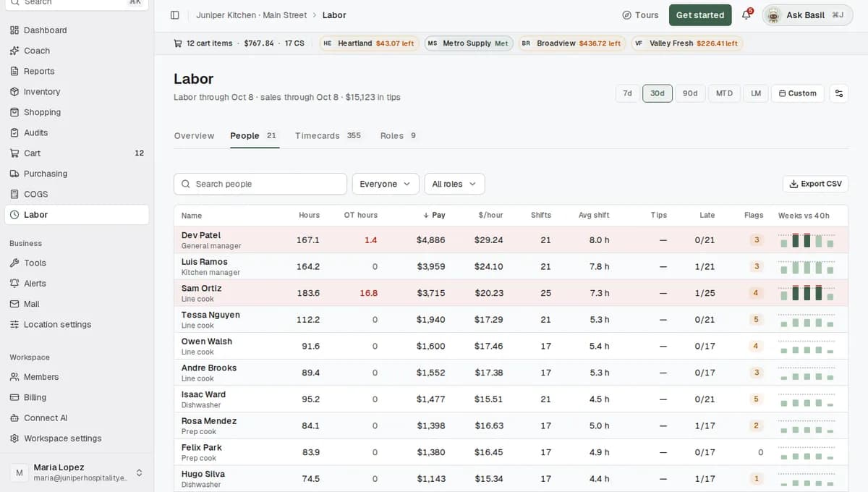Click Dev Patel weeks vs 40h chart
868x492 pixels.
point(807,240)
